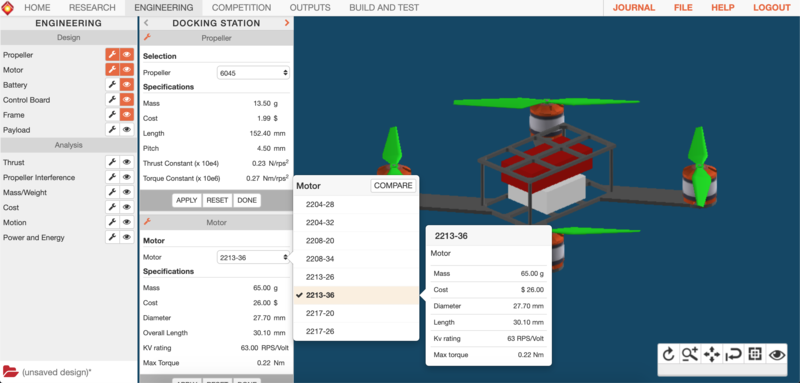Screen dimensions: 800x383
Task: Open the Motion analysis wrench
Action: coord(112,222)
